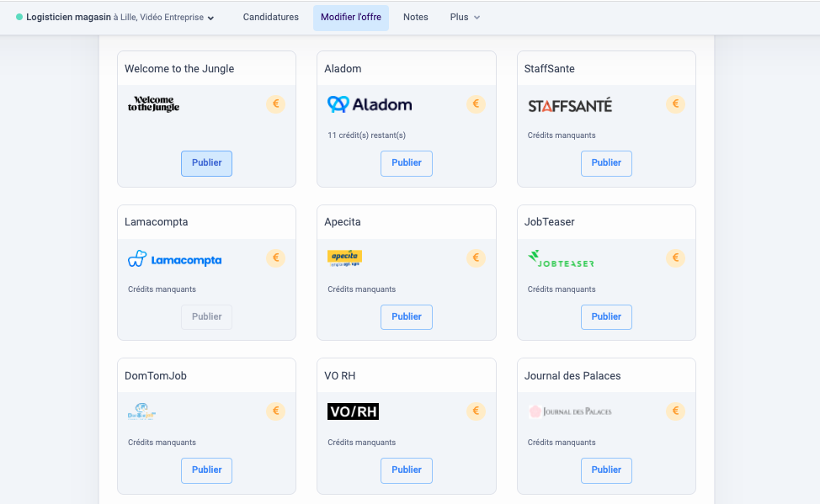Viewport: 820px width, 504px height.
Task: Click the euro coin icon on Aladom card
Action: (476, 104)
